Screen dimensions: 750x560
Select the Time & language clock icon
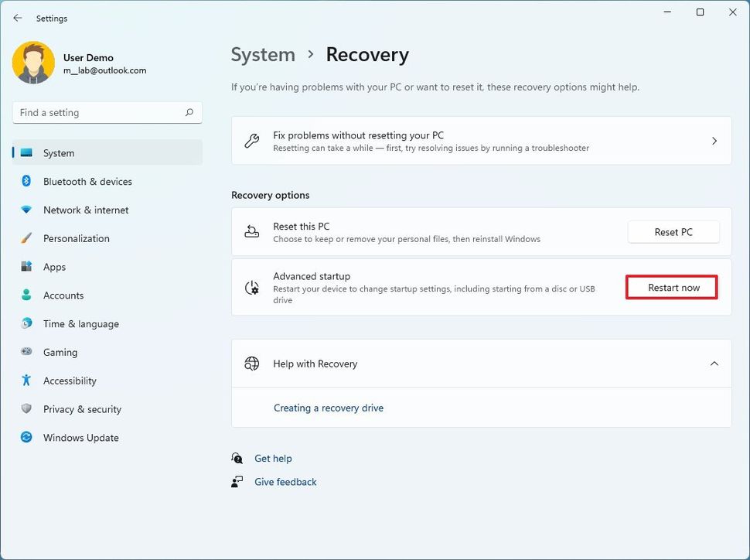(x=28, y=323)
